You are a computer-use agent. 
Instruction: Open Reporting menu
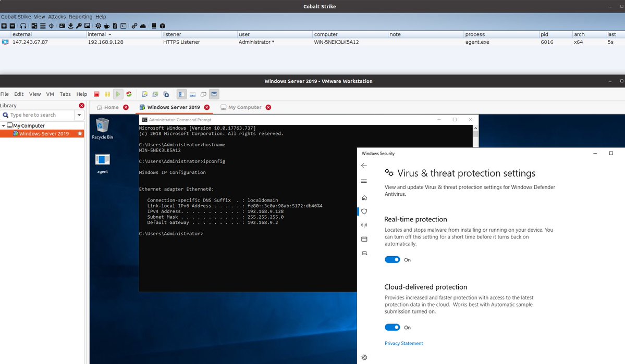click(80, 17)
